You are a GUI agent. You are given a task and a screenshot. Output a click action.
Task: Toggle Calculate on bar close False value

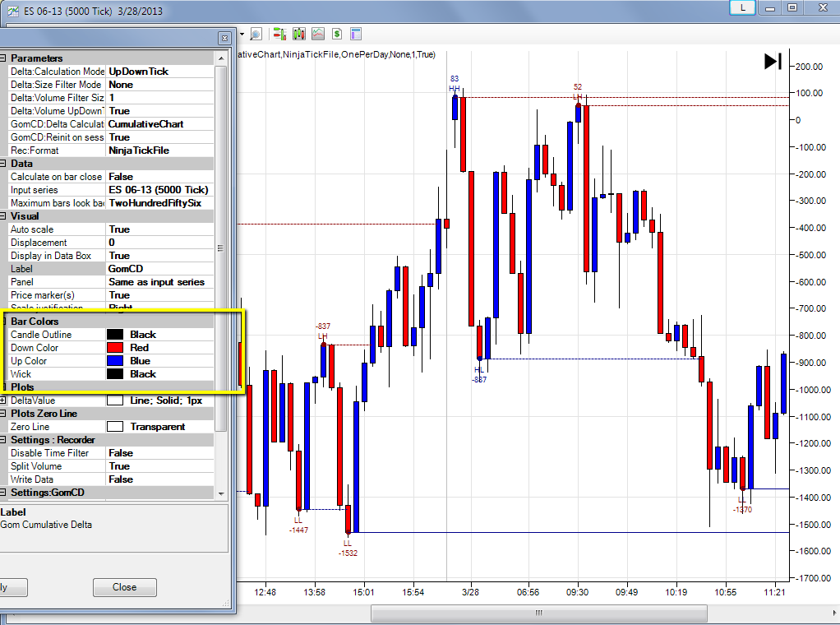pyautogui.click(x=160, y=177)
